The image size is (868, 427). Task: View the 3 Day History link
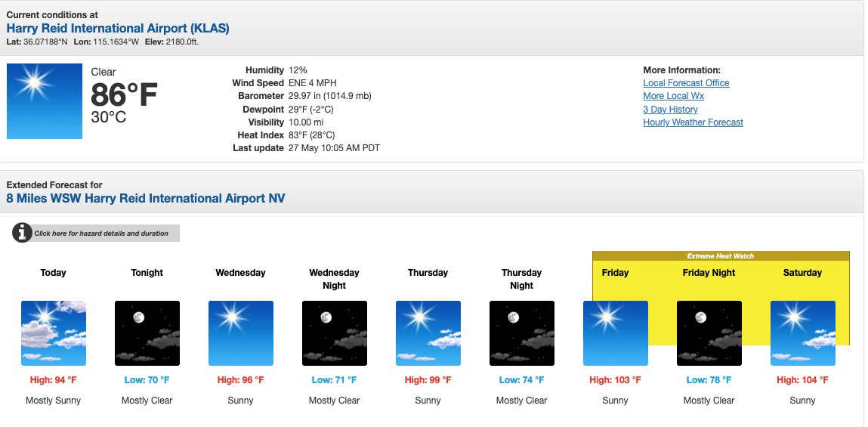670,110
